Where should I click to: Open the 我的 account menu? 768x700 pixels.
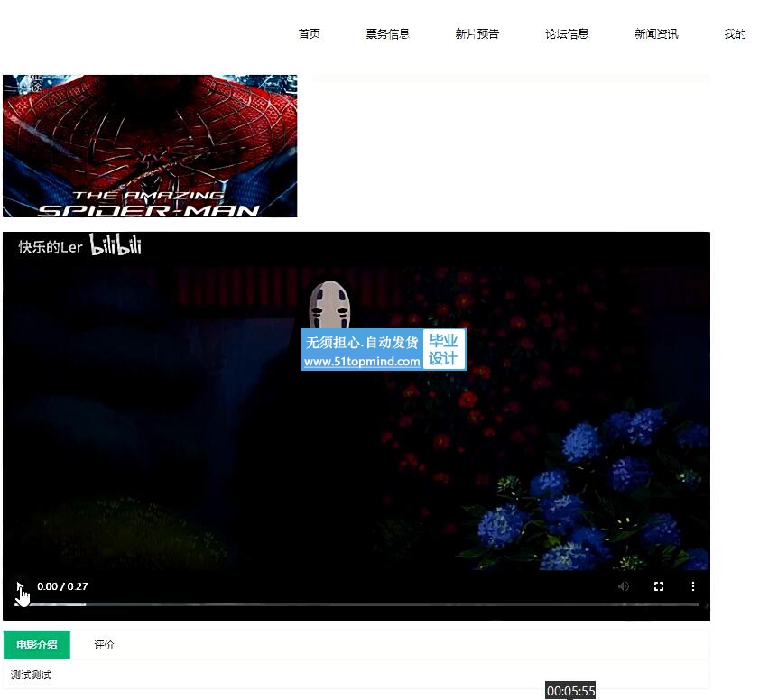pyautogui.click(x=735, y=33)
